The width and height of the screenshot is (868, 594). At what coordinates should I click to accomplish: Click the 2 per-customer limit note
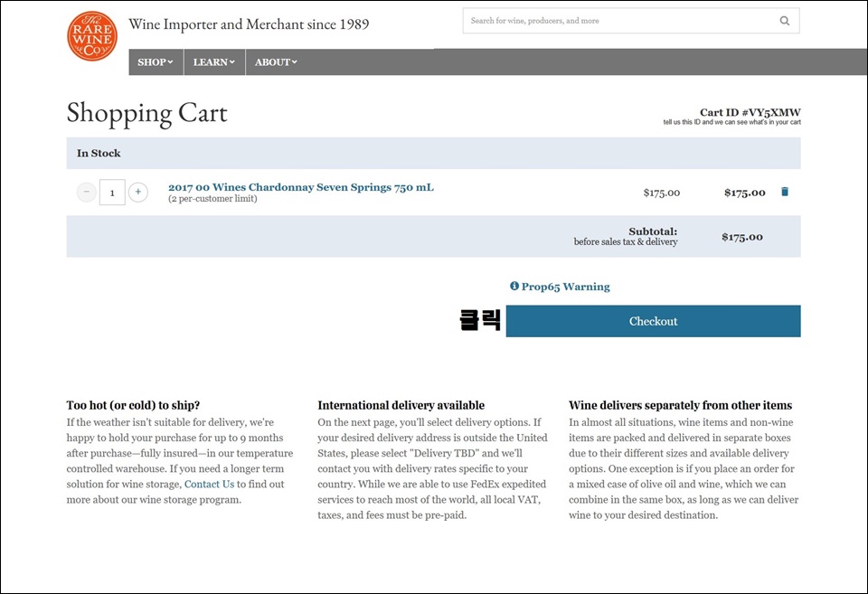click(x=212, y=199)
